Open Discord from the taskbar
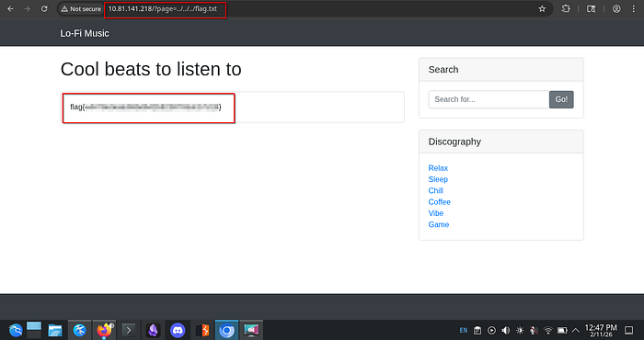This screenshot has width=644, height=340. click(x=178, y=330)
